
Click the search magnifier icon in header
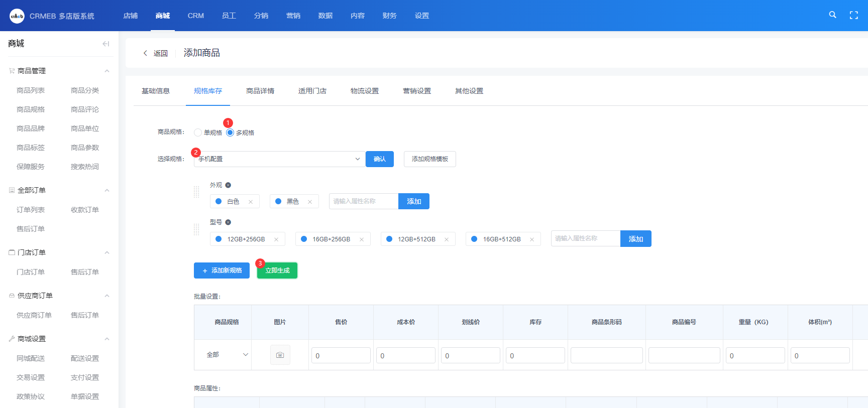coord(832,15)
